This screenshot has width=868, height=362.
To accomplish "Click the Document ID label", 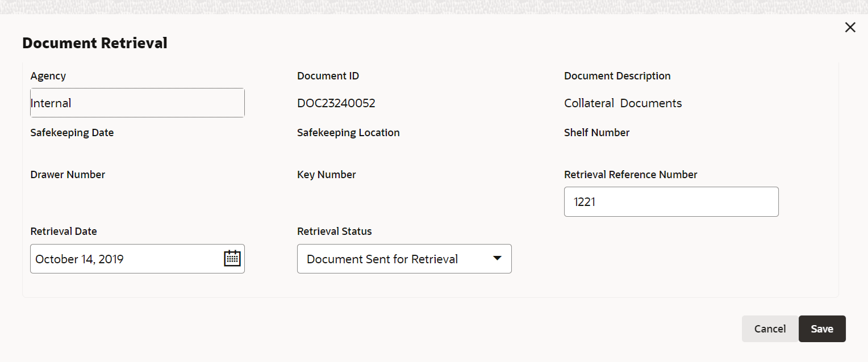I will click(328, 76).
